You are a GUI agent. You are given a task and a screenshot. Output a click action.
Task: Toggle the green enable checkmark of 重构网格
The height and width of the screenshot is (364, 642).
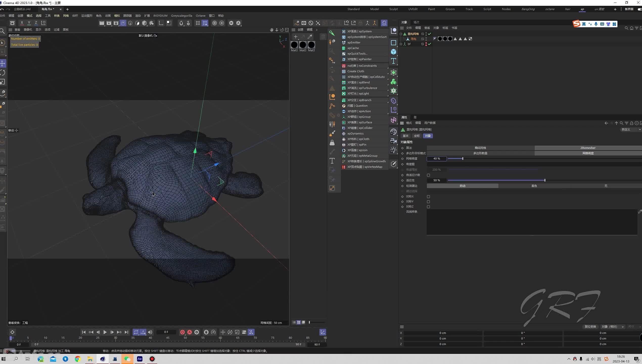pos(430,34)
